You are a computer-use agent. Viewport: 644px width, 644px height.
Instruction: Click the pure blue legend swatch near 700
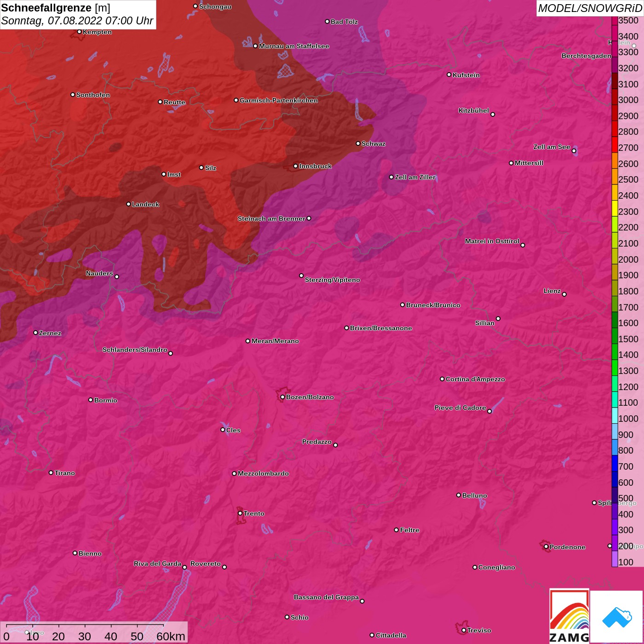(615, 464)
